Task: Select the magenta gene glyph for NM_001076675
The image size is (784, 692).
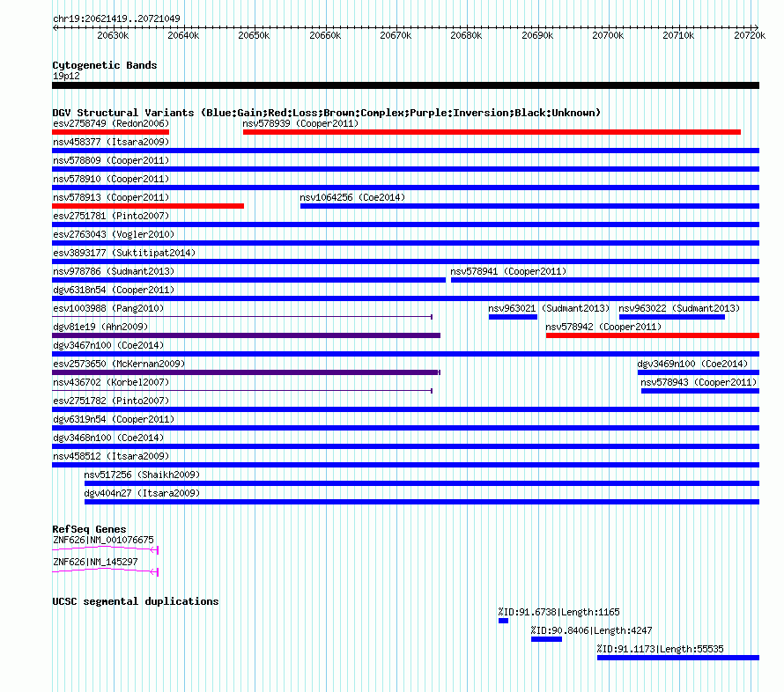Action: tap(106, 549)
